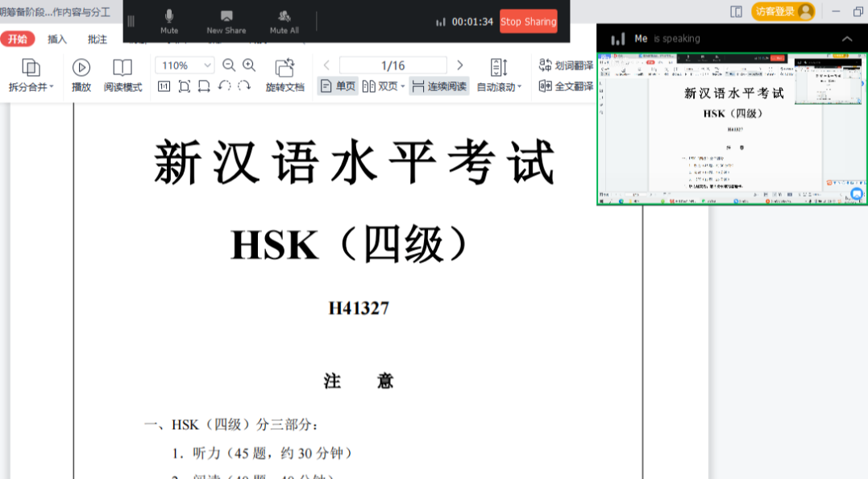
Task: Go to next page arrow
Action: pyautogui.click(x=460, y=65)
